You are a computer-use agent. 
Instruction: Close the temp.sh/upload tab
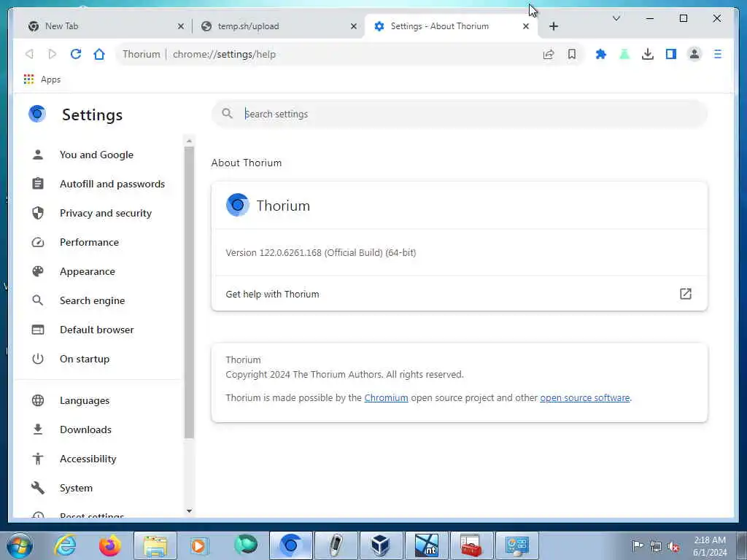click(354, 26)
